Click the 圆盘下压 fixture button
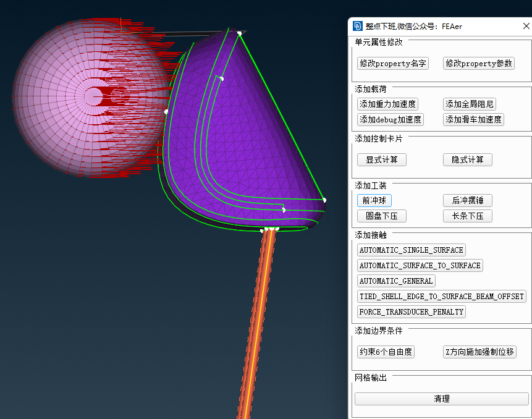532x419 pixels. (382, 216)
